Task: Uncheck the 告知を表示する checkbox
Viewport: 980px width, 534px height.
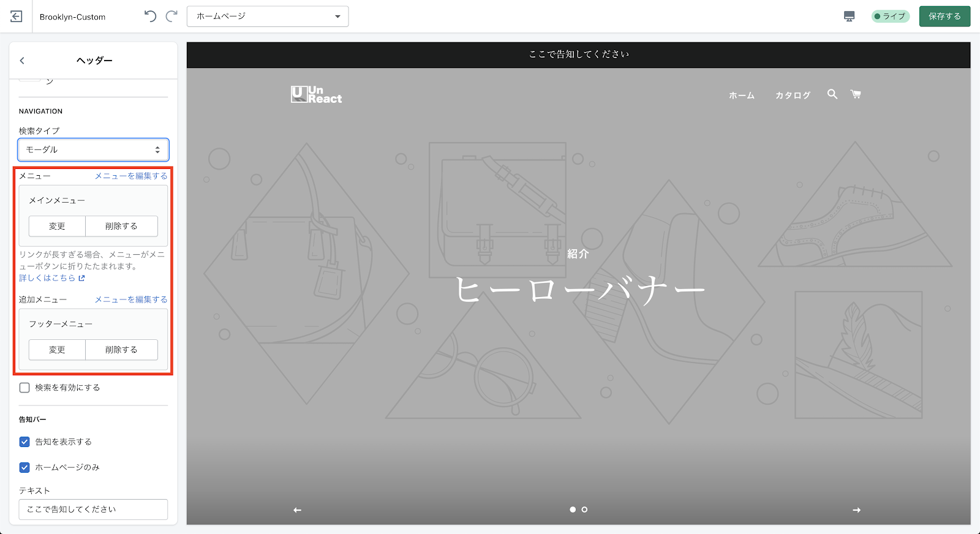Action: (24, 442)
